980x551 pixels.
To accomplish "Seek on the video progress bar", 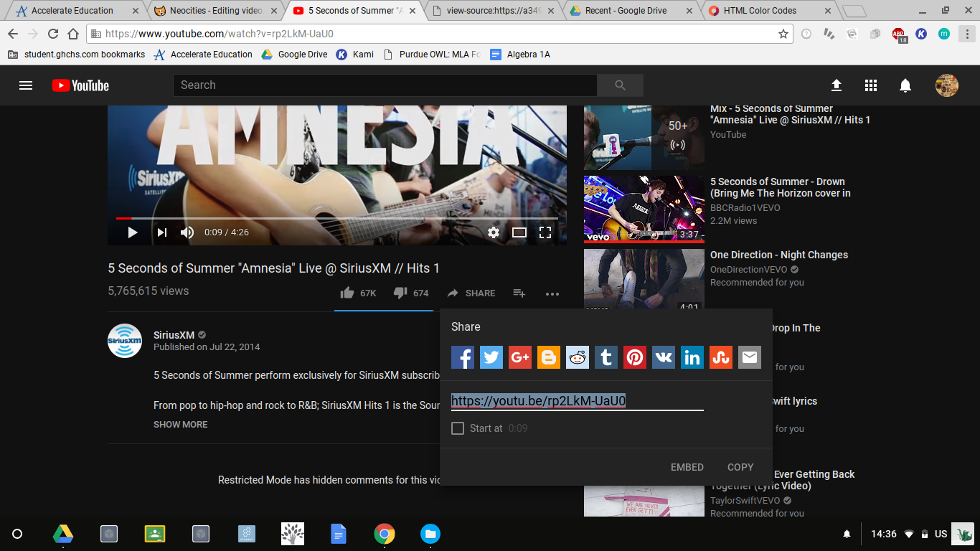I will tap(337, 218).
